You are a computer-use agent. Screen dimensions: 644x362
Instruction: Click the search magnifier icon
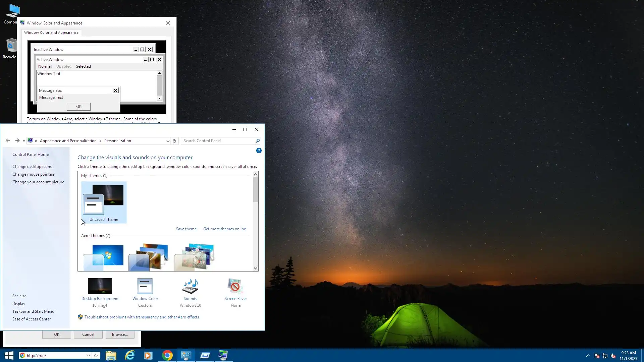coord(257,141)
